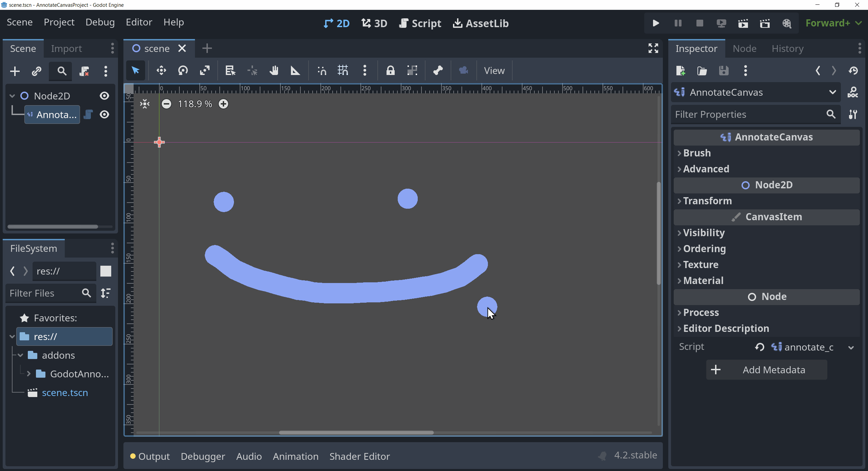This screenshot has height=471, width=868.
Task: Select the Rotate tool in toolbar
Action: pos(183,70)
